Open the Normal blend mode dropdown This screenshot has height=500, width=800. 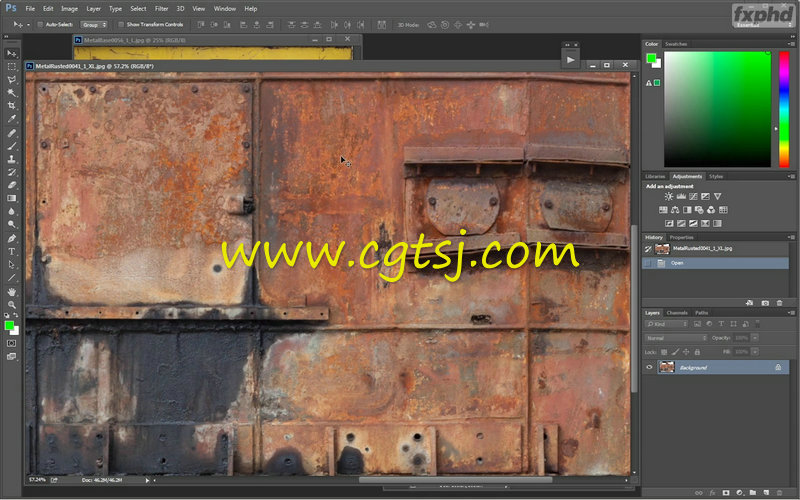pos(676,338)
